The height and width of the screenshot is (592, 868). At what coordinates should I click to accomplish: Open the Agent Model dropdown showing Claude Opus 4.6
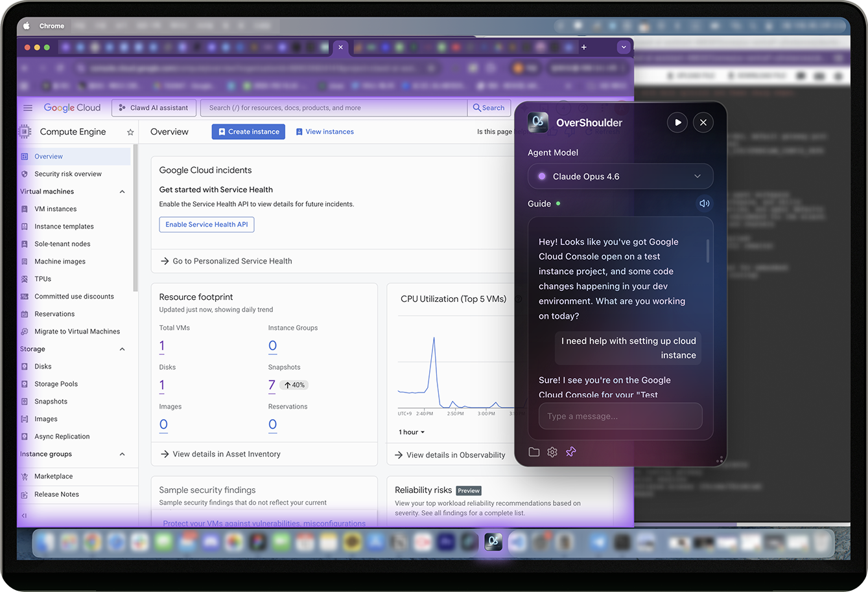coord(620,176)
